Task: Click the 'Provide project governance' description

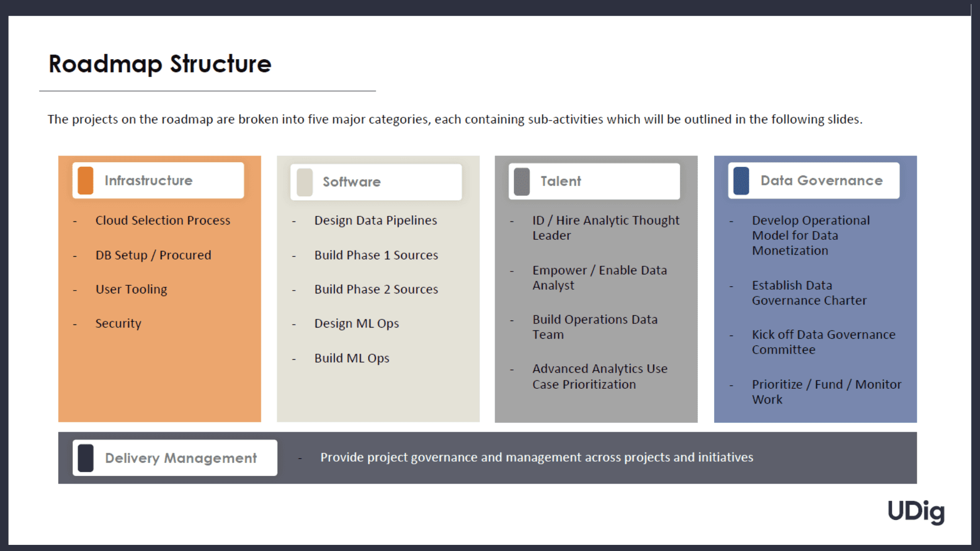Action: [536, 458]
